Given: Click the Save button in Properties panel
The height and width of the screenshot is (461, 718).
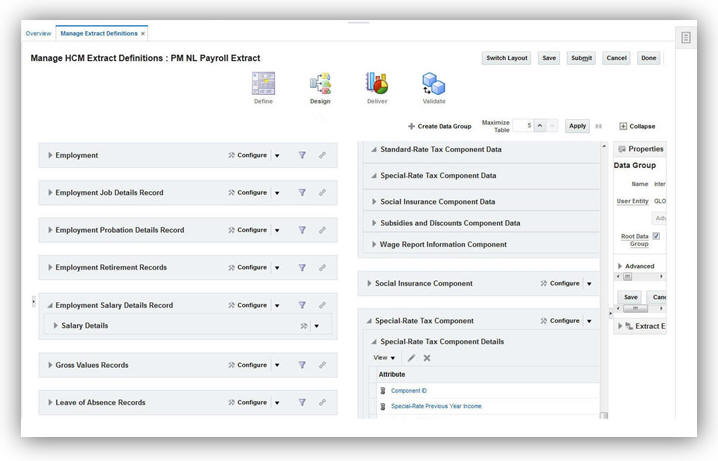Looking at the screenshot, I should point(631,297).
